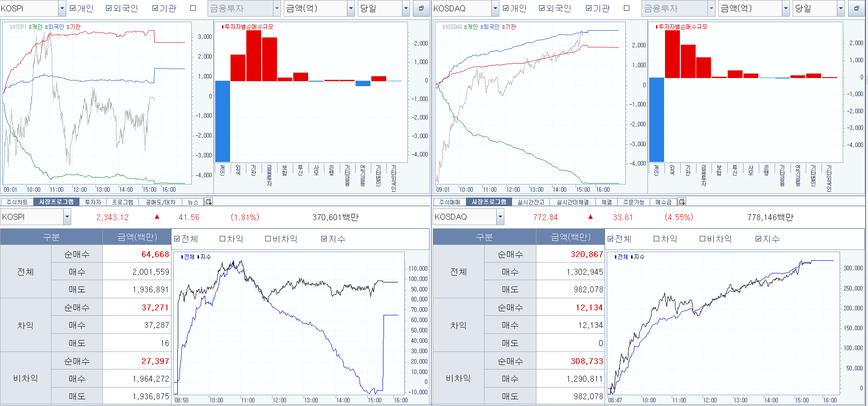
Task: Check the unlabeled box beside KOSDAQ 금융투자 dropdown
Action: 627,8
